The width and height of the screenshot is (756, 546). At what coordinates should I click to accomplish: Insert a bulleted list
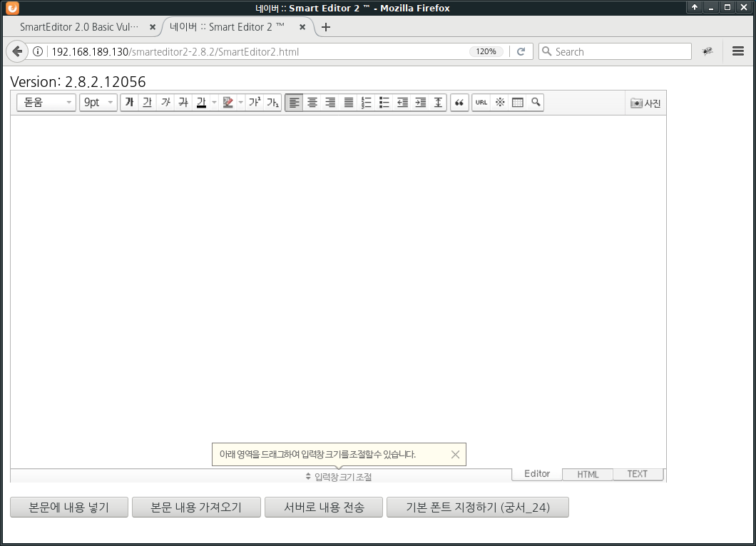point(384,102)
